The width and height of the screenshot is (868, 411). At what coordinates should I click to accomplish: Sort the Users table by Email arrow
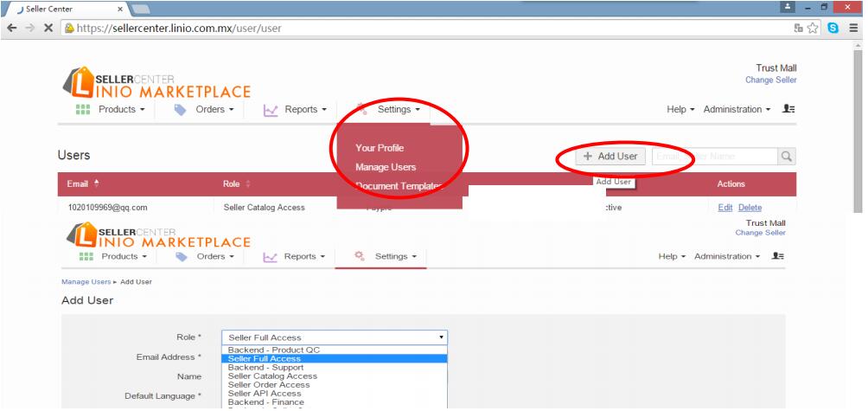[97, 183]
